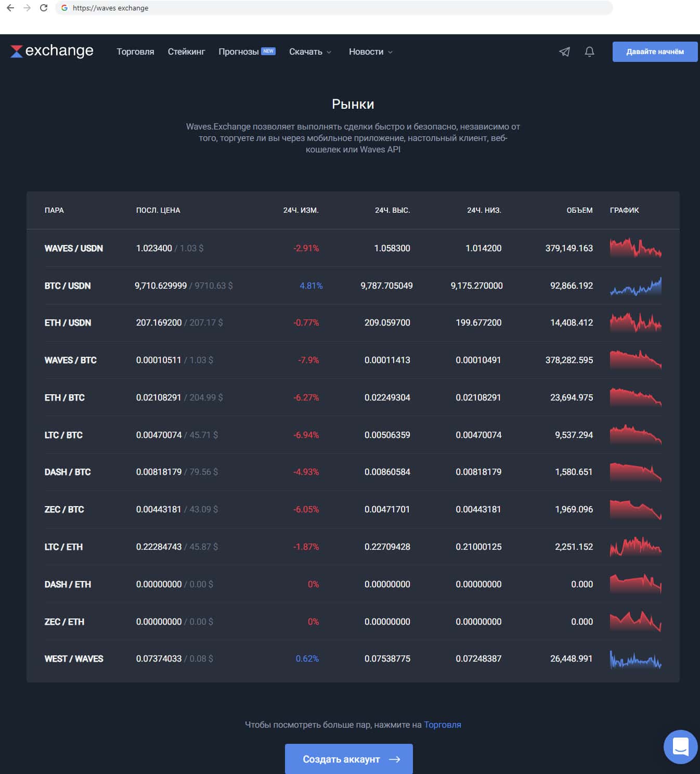Open the Стейкинг menu item
The height and width of the screenshot is (774, 700).
[186, 51]
